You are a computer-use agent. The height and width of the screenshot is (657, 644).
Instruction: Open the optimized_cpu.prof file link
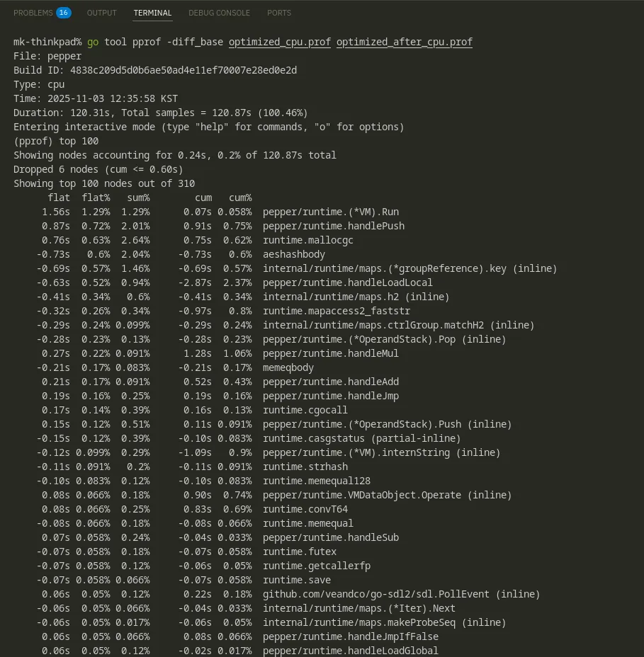pos(280,42)
